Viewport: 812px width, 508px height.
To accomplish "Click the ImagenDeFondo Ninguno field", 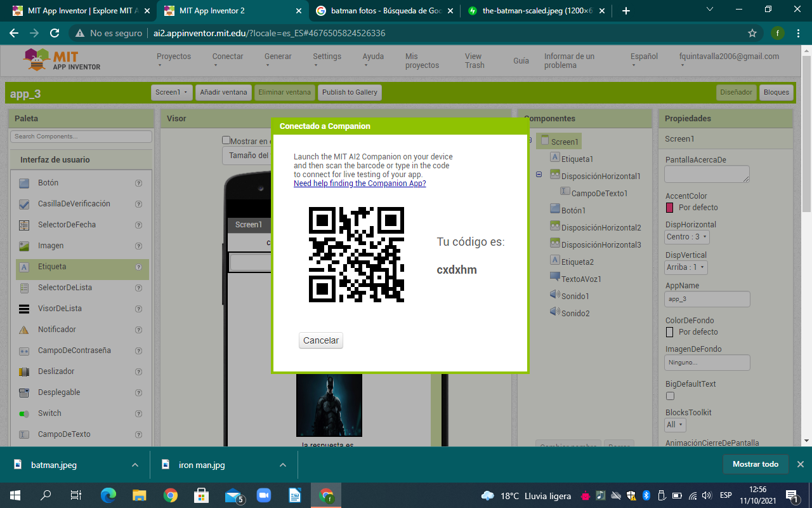I will pos(707,363).
